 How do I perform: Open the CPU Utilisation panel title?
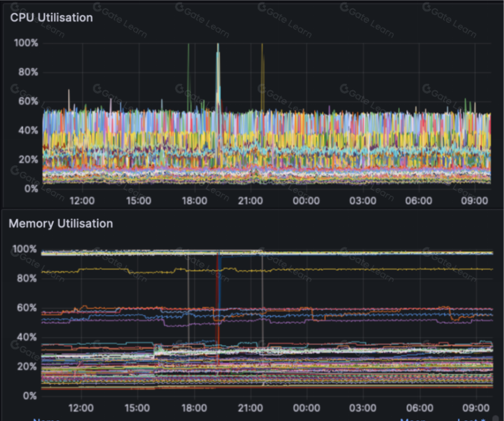[52, 18]
